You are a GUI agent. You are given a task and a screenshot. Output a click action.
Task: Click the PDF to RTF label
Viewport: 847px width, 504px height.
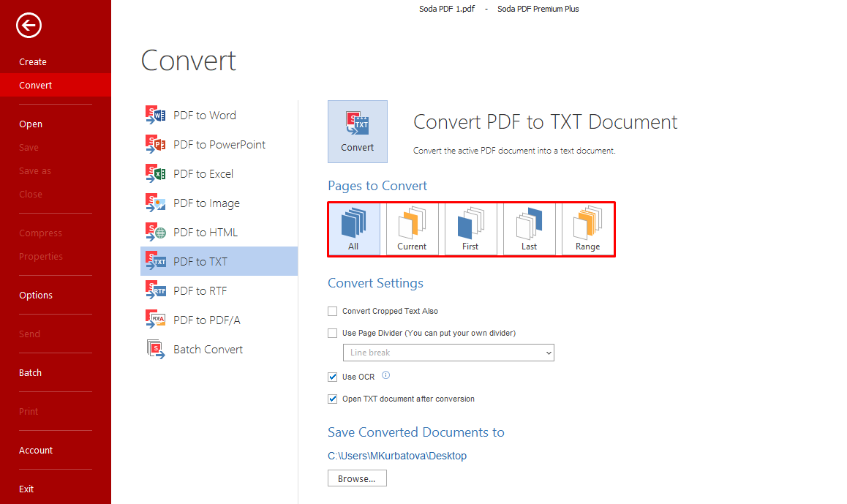(200, 290)
